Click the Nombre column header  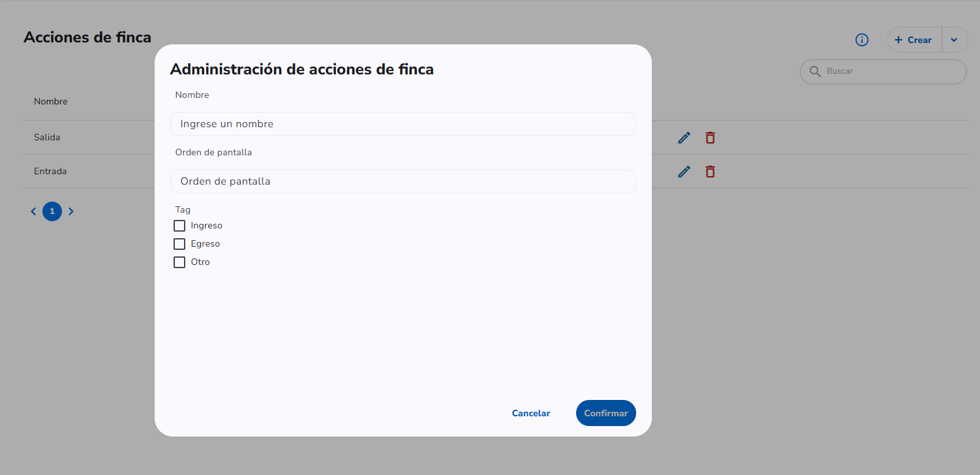[51, 102]
